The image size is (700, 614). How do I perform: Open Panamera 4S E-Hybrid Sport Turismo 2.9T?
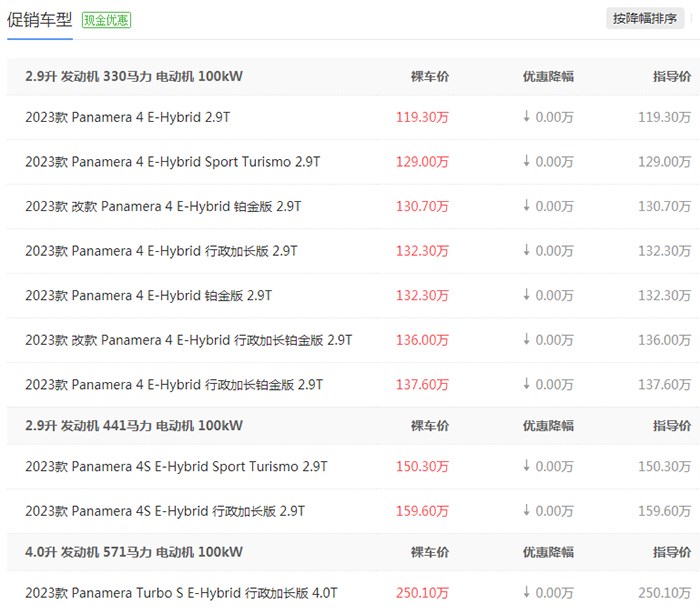[x=176, y=467]
